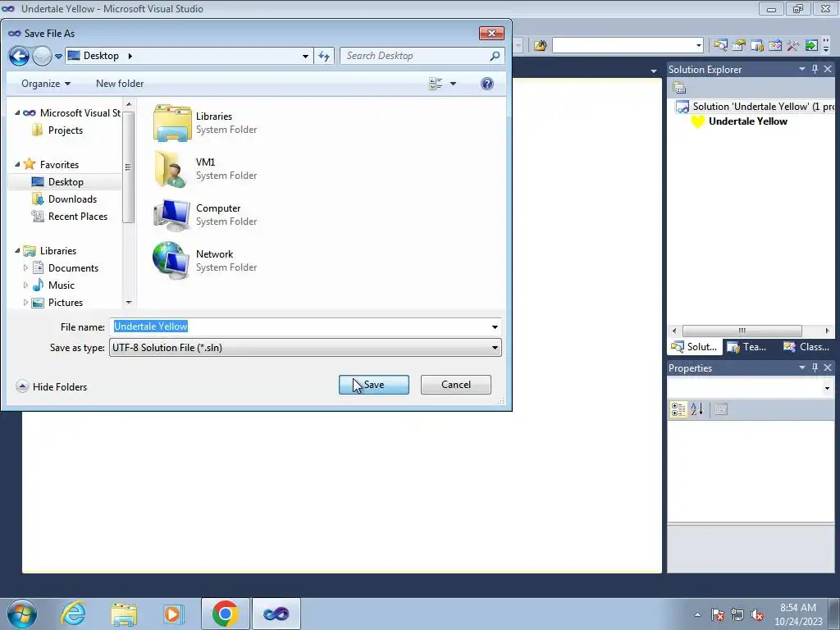Click the Cancel button
840x630 pixels.
point(456,385)
